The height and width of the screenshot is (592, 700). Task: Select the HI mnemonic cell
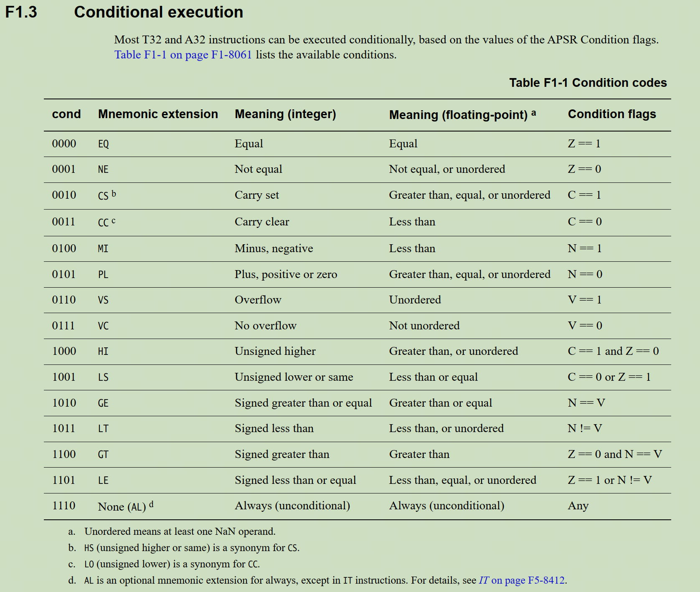point(103,352)
